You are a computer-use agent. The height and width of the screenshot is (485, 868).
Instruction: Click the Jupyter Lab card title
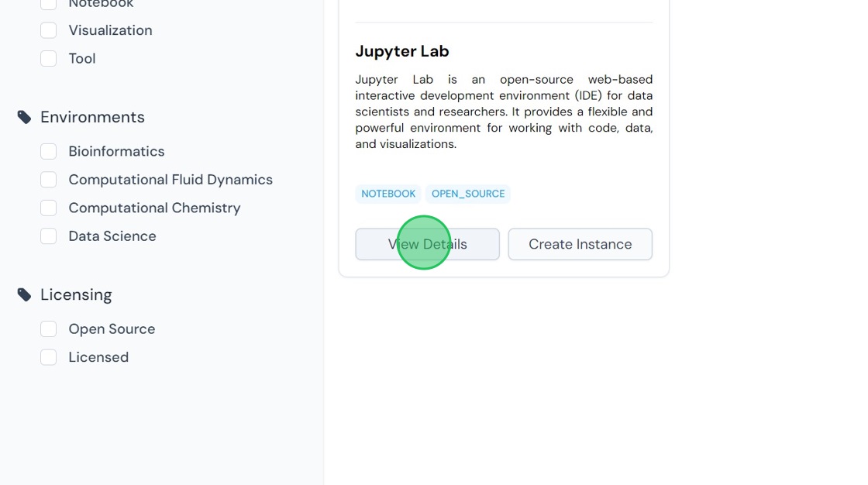point(402,51)
